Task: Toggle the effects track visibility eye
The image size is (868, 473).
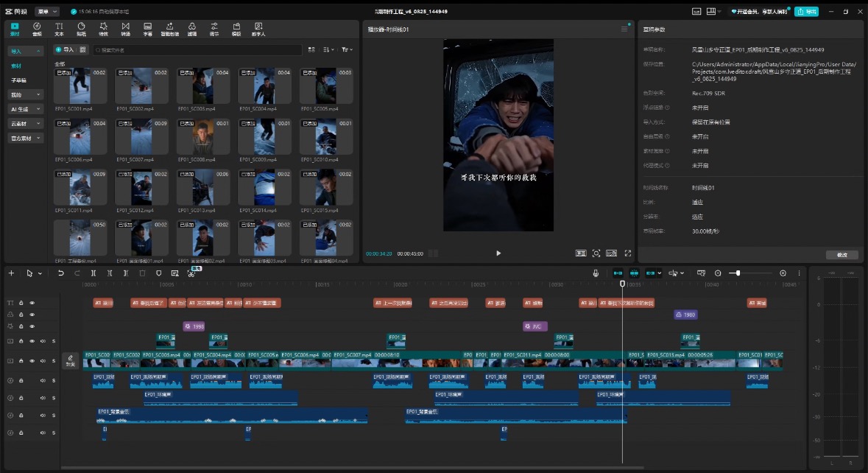Action: [x=32, y=326]
